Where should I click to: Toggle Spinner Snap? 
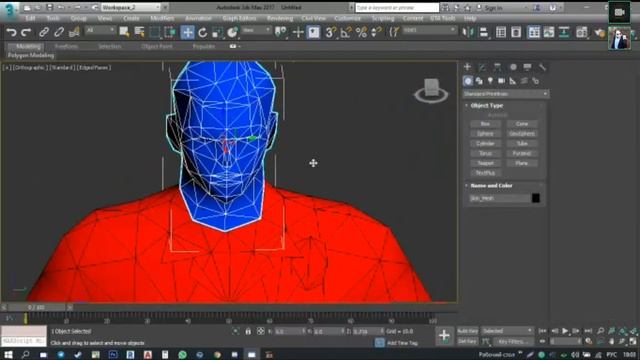pos(376,32)
